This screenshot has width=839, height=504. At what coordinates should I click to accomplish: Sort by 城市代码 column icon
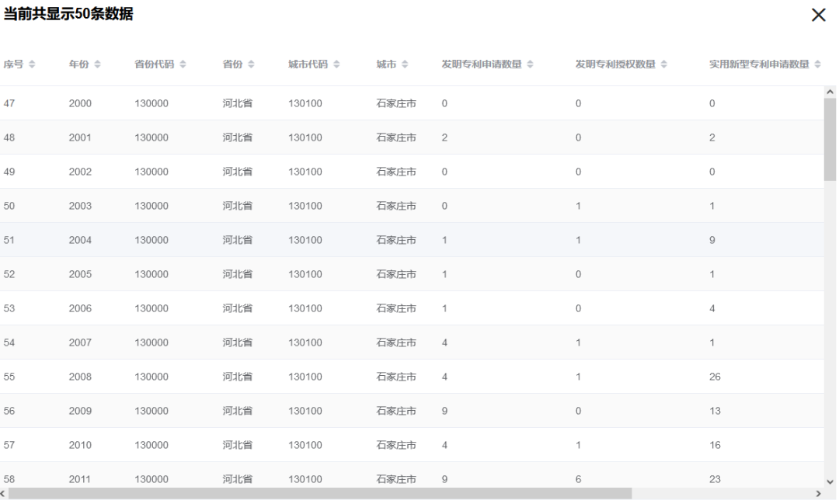(x=336, y=64)
